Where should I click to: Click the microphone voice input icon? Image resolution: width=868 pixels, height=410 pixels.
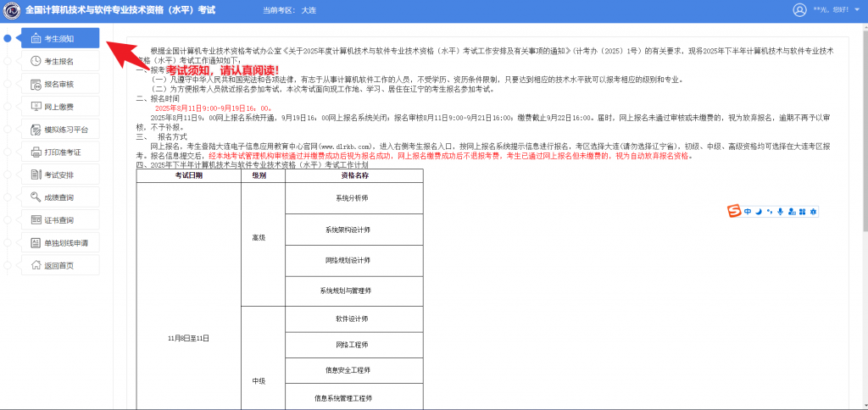tap(780, 212)
